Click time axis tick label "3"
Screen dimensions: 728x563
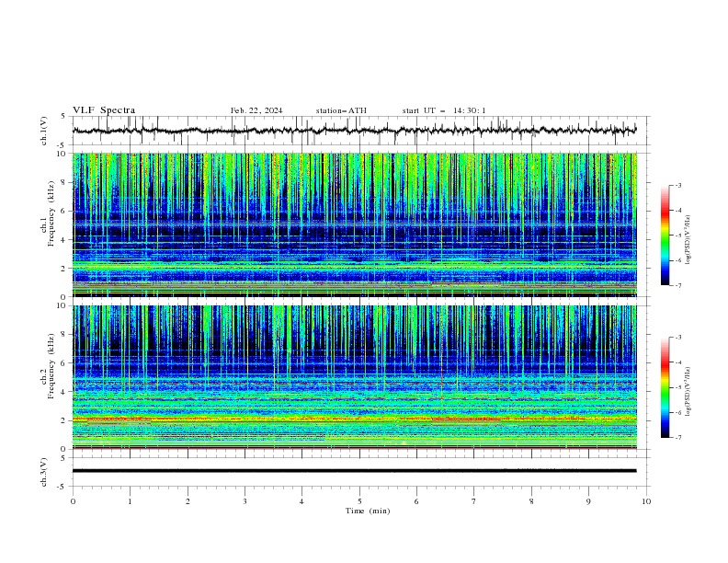pyautogui.click(x=245, y=501)
